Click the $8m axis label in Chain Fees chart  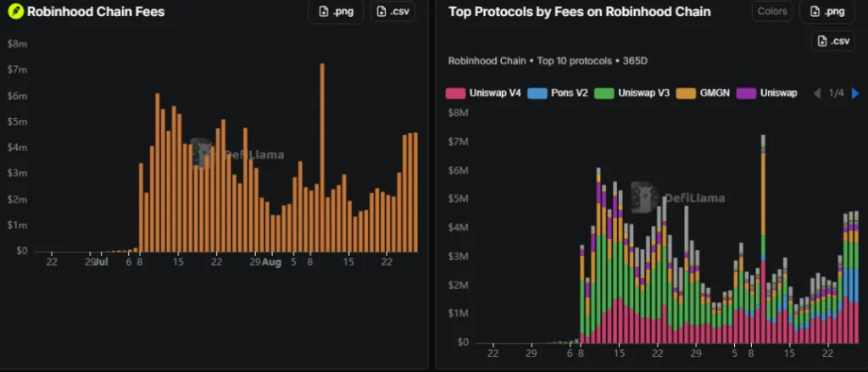point(17,44)
